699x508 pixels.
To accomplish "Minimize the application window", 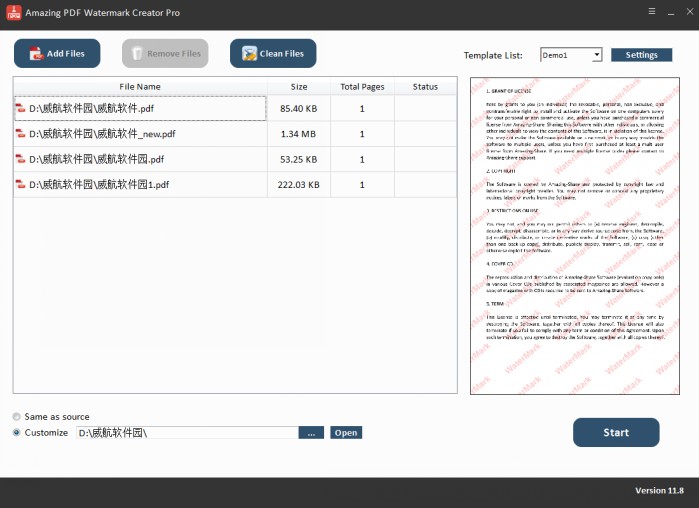I will [671, 12].
